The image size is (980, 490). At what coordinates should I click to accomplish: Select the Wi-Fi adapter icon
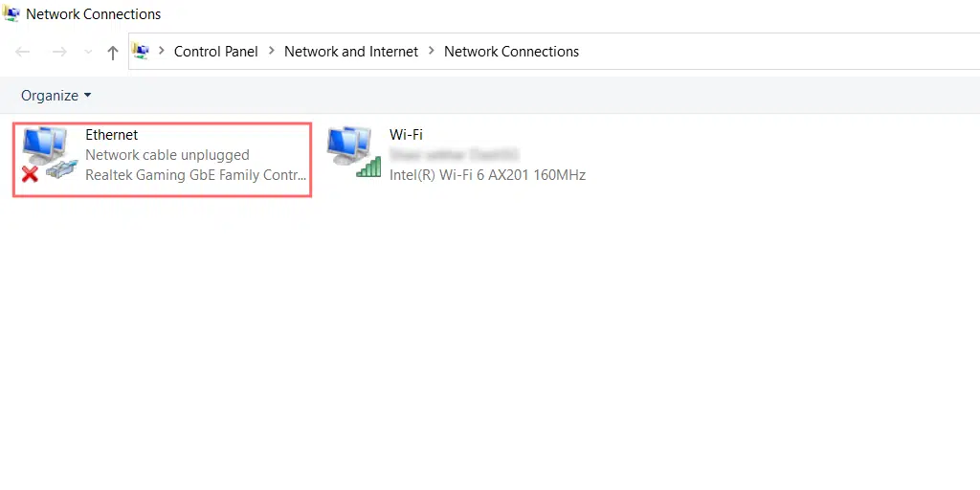click(354, 152)
